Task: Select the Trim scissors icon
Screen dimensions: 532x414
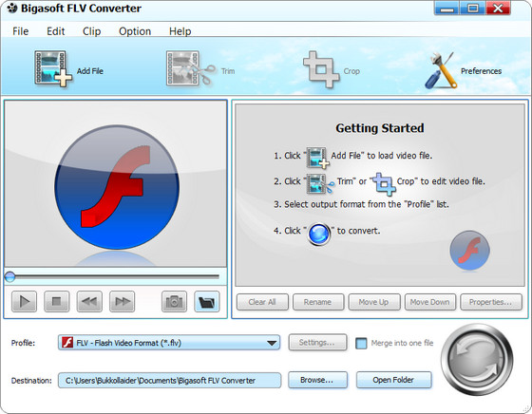Action: (190, 68)
